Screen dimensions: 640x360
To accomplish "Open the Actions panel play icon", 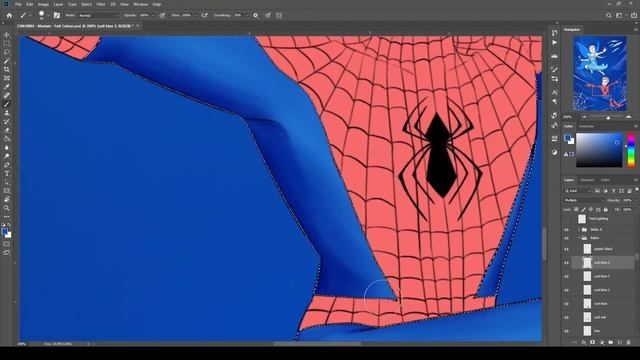I will [x=554, y=42].
